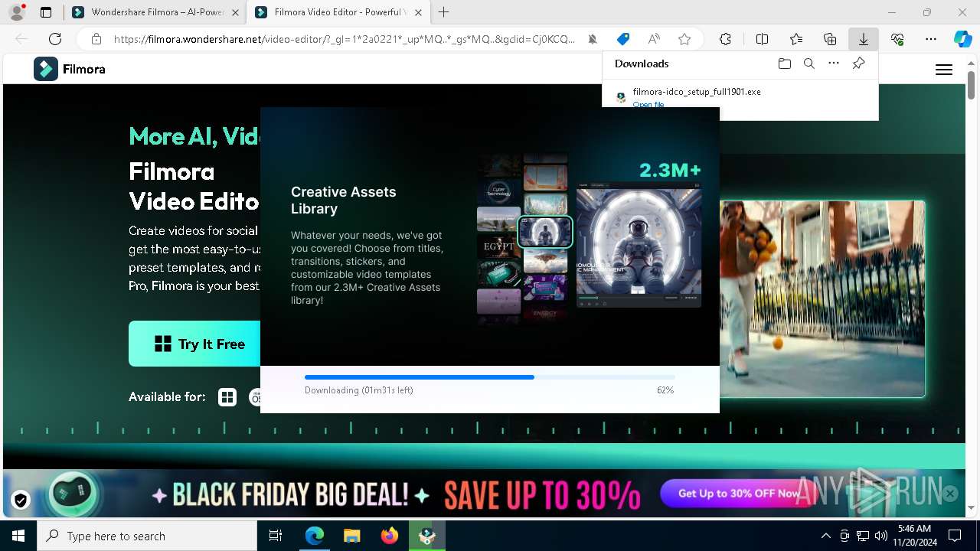Open the tab actions menu icon
Screen dimensions: 980x551
tap(46, 12)
